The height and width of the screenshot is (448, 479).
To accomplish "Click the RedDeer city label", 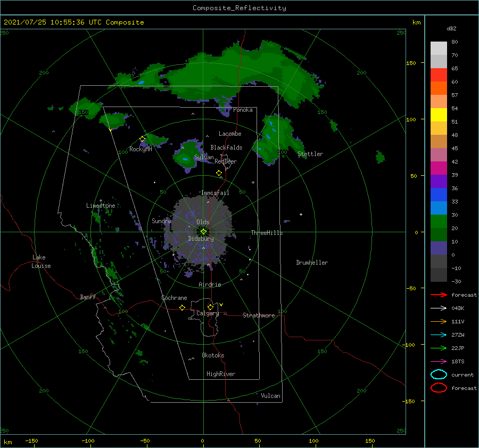I will click(x=226, y=161).
